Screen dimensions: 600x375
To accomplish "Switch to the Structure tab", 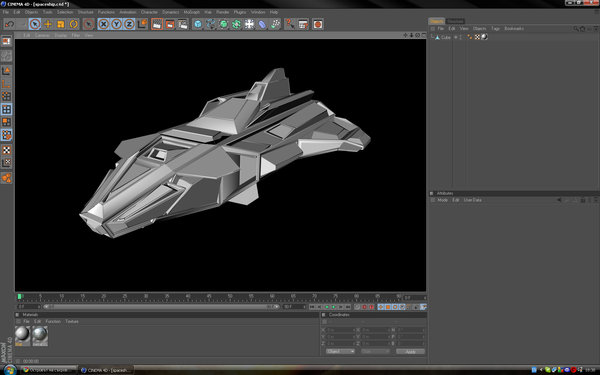I will tap(455, 21).
